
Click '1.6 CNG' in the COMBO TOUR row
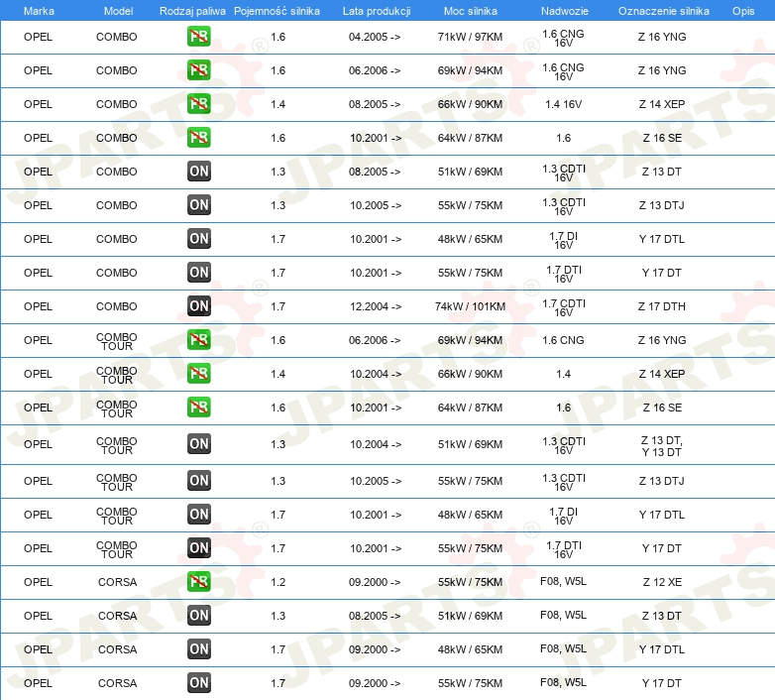564,340
